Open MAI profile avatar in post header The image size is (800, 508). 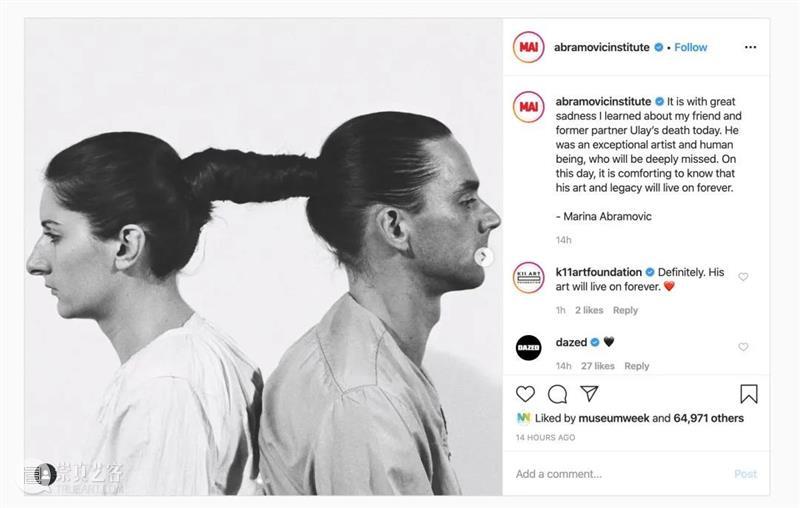coord(528,47)
